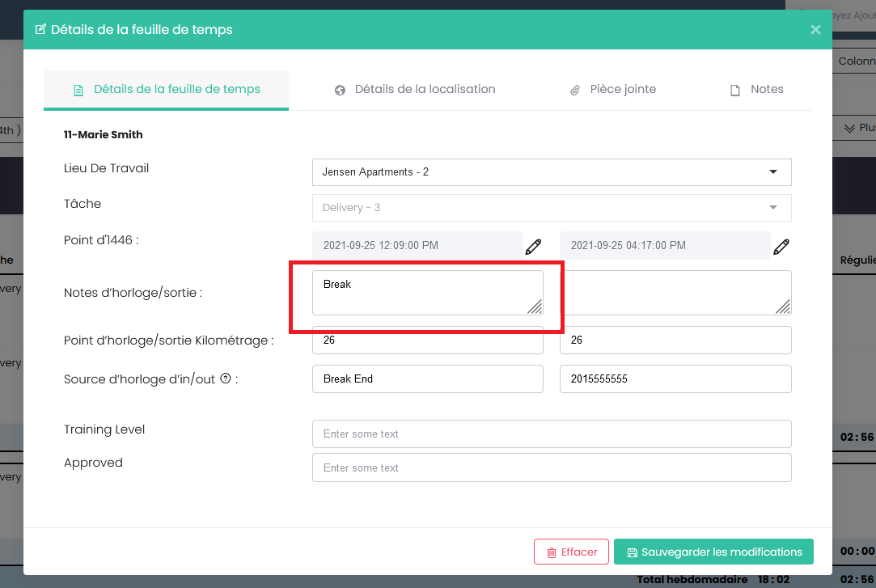Click the Break End source field
Image resolution: width=876 pixels, height=588 pixels.
(x=427, y=379)
